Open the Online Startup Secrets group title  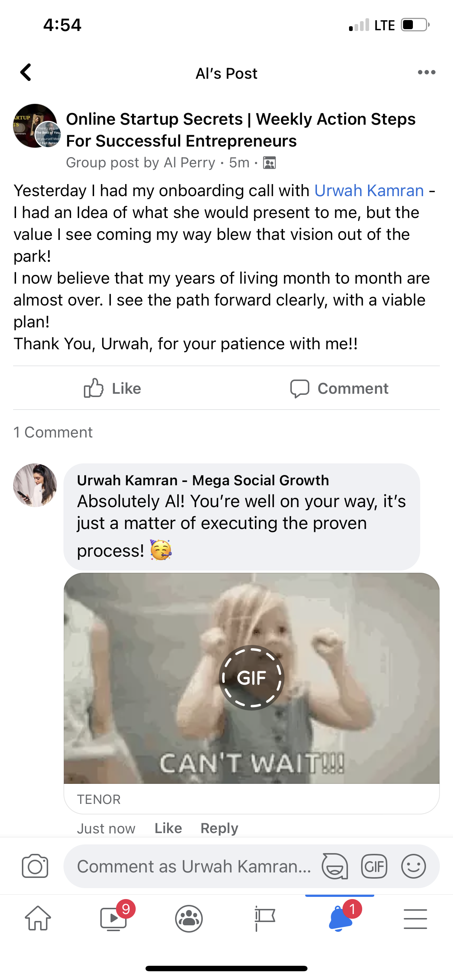coord(241,130)
